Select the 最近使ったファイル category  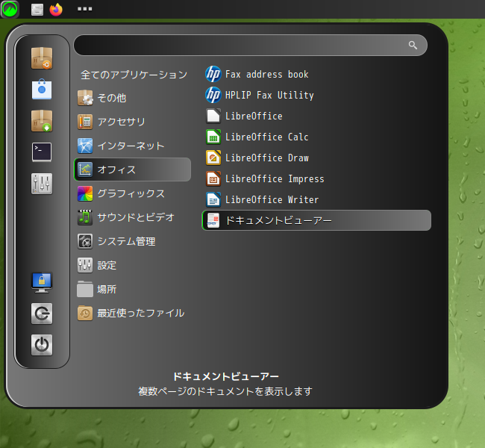133,313
